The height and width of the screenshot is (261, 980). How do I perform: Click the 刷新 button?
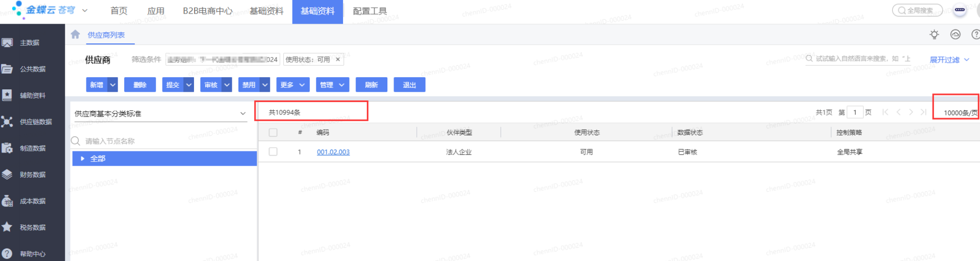(371, 85)
